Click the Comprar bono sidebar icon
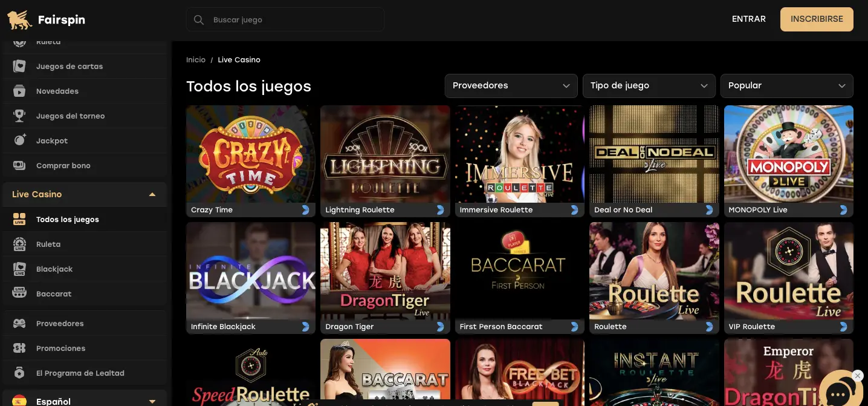The image size is (868, 406). point(19,166)
